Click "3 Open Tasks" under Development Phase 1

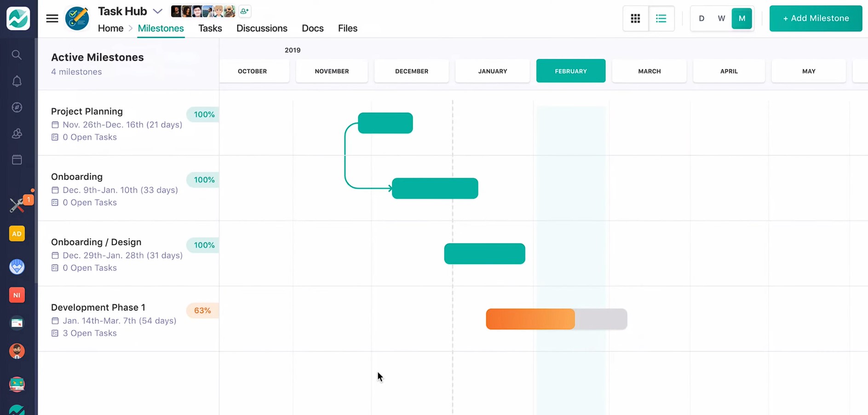[90, 333]
